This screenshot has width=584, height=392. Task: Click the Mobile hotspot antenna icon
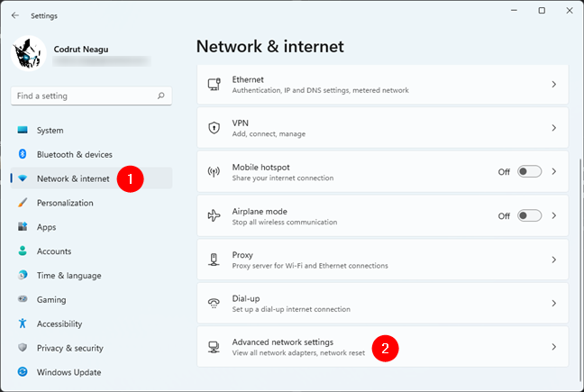click(214, 171)
